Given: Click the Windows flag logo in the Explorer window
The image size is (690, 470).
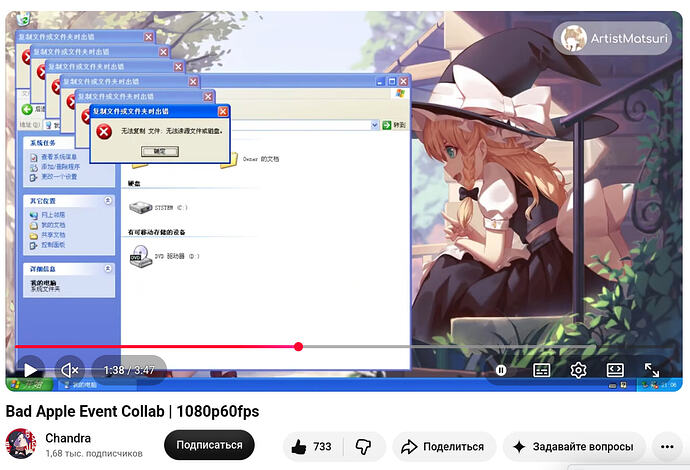Looking at the screenshot, I should pyautogui.click(x=400, y=93).
